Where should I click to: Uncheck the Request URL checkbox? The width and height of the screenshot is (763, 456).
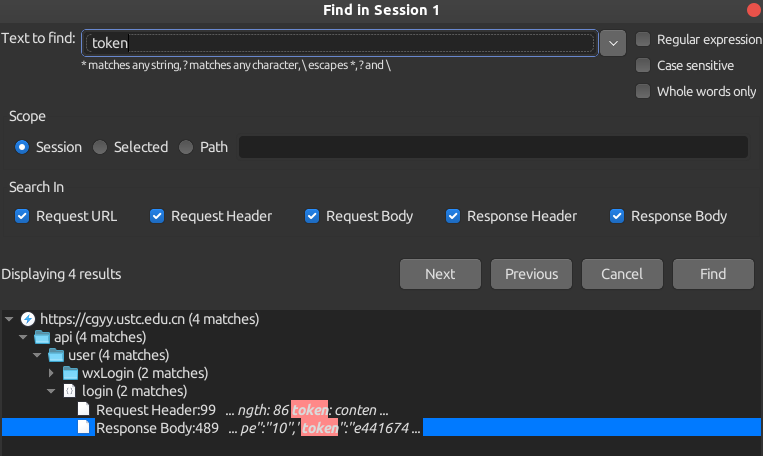click(23, 216)
